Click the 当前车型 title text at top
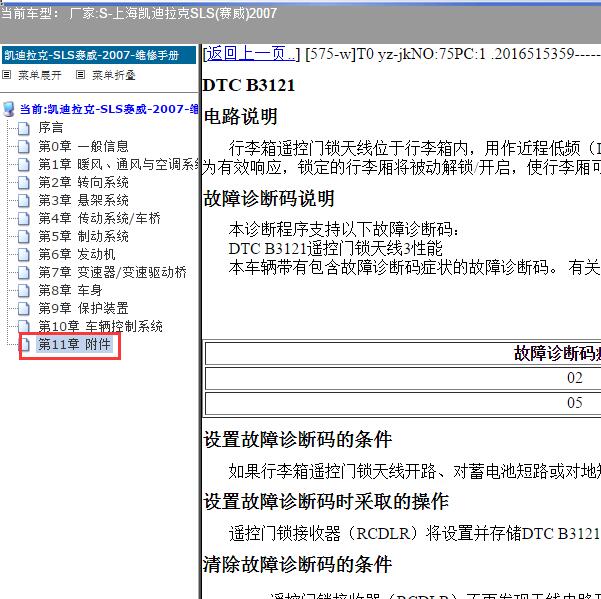Image resolution: width=601 pixels, height=599 pixels. pos(139,13)
